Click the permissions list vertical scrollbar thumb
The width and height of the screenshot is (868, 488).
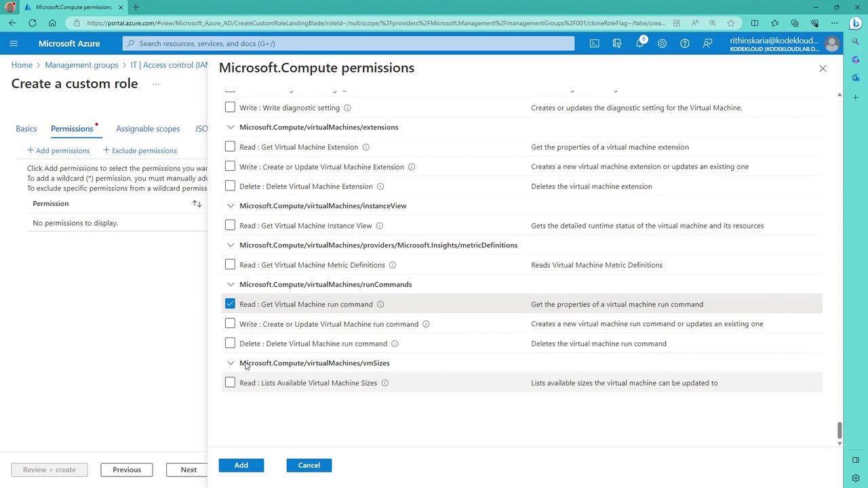click(840, 430)
